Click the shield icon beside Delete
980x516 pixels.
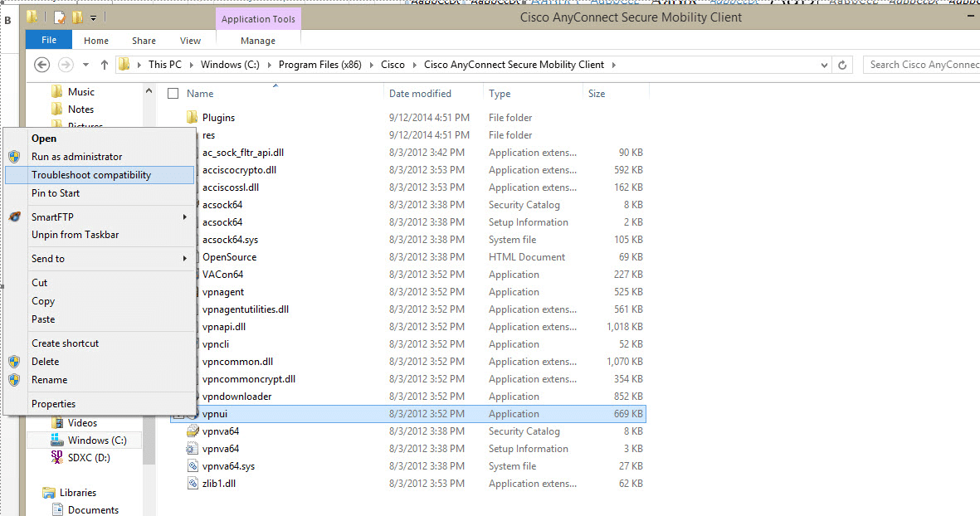point(14,362)
